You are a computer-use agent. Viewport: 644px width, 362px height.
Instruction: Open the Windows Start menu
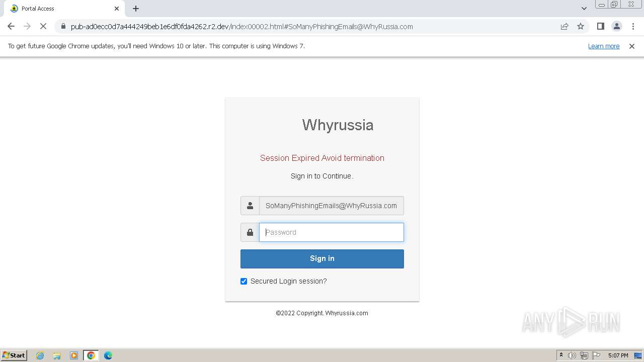(14, 355)
